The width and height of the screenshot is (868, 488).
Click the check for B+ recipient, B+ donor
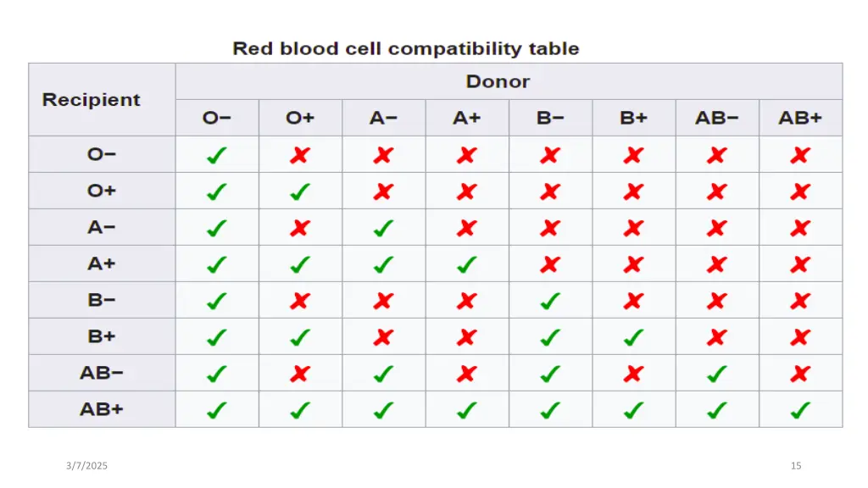click(633, 337)
